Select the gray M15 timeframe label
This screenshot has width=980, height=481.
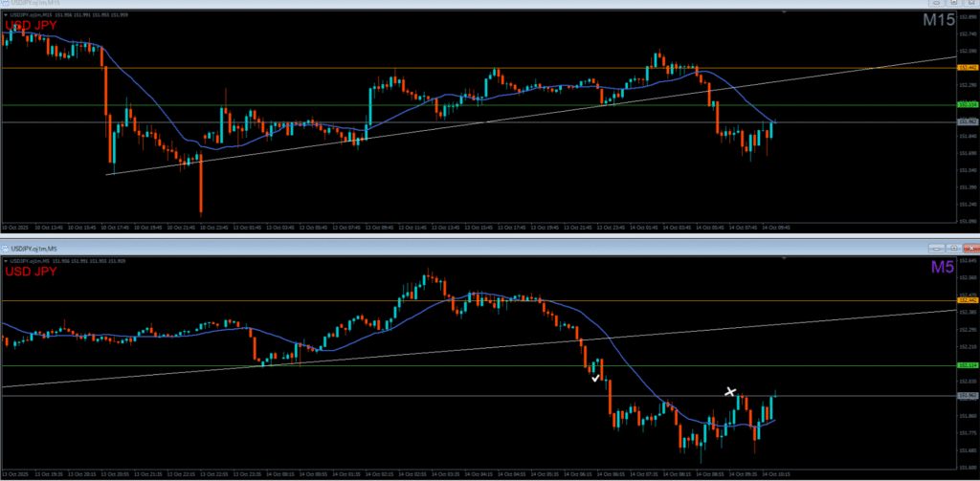[939, 21]
